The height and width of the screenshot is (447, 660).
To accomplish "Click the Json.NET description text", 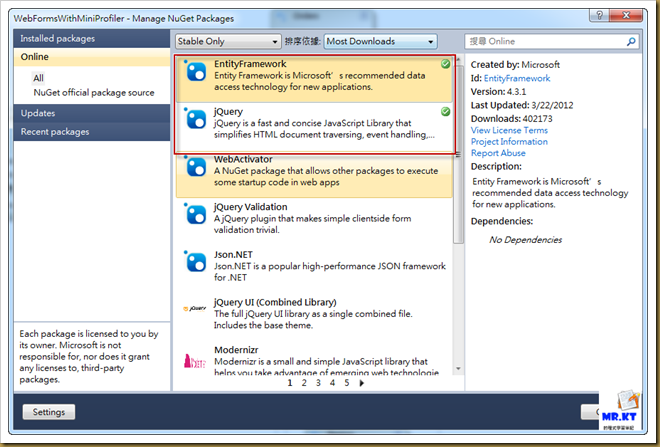I will tap(330, 272).
